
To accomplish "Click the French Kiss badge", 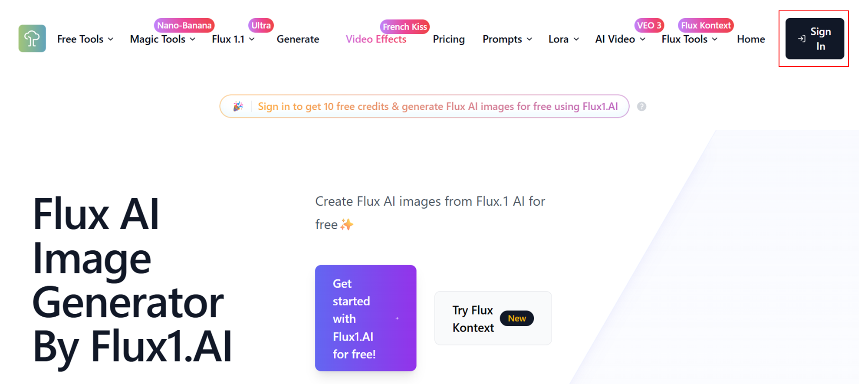I will coord(405,26).
